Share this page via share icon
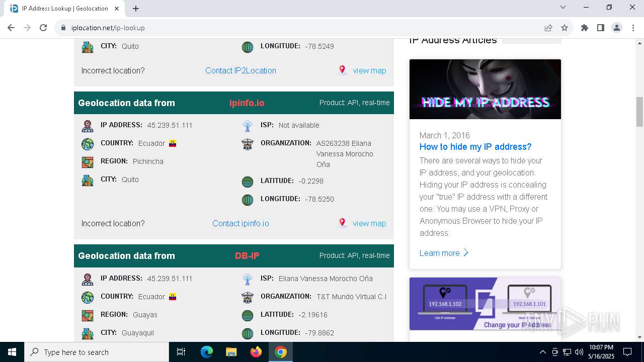The height and width of the screenshot is (362, 644). pos(548,28)
